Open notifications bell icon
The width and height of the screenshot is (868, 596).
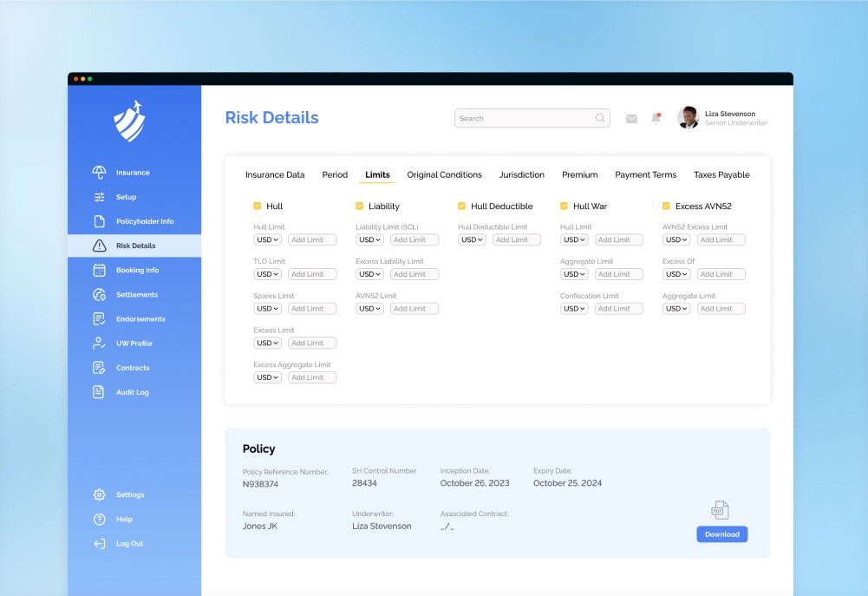(656, 118)
